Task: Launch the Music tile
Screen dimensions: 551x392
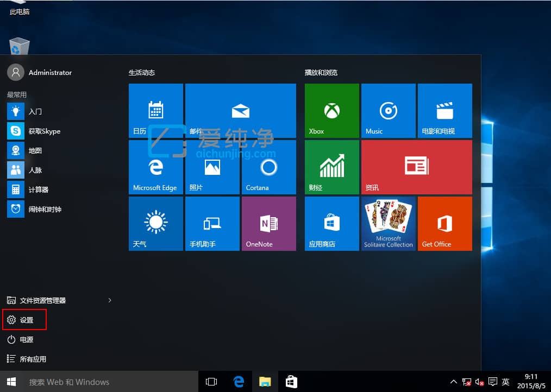Action: pyautogui.click(x=388, y=110)
